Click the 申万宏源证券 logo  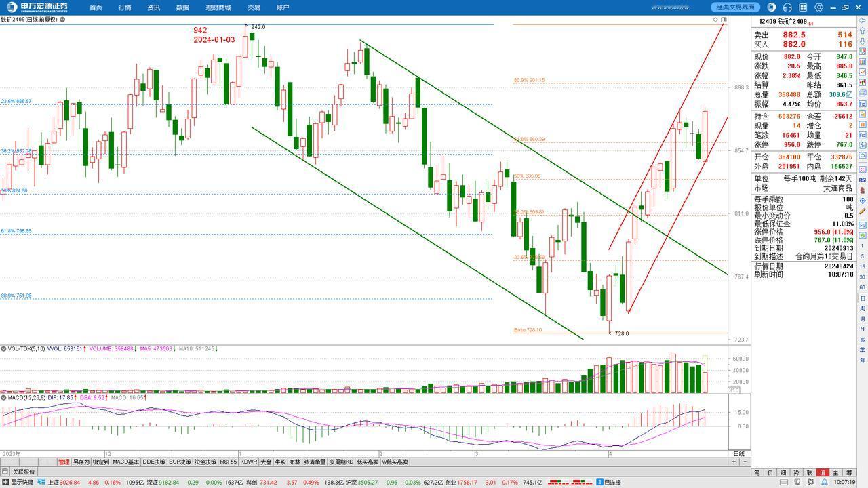(x=37, y=7)
